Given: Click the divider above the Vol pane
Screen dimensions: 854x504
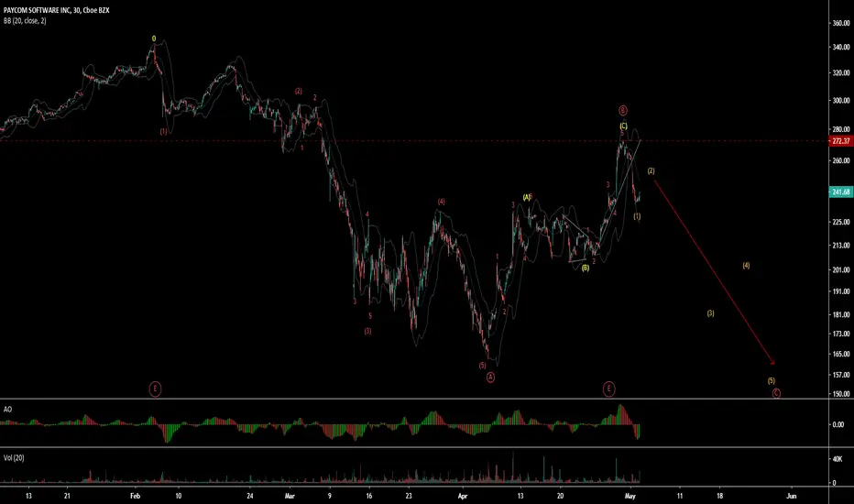Looking at the screenshot, I should pos(414,447).
